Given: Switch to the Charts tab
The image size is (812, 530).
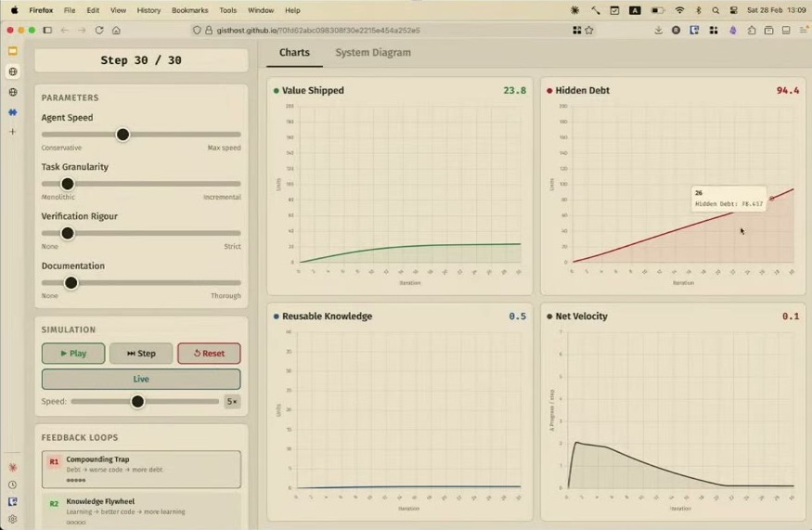Looking at the screenshot, I should pyautogui.click(x=294, y=52).
